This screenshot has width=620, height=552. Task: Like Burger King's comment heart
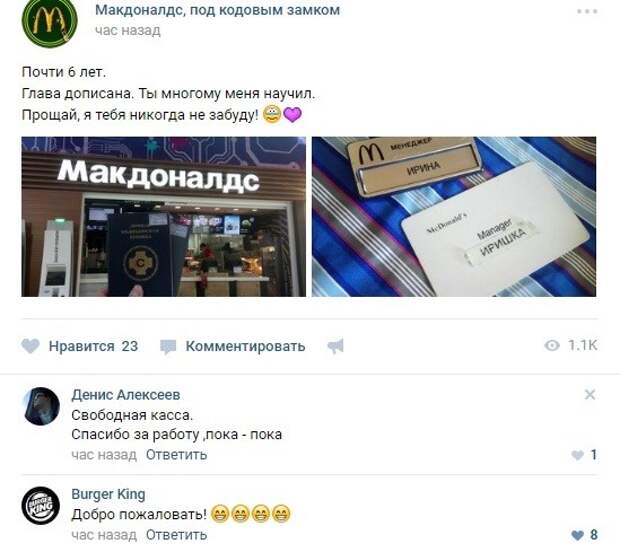[578, 535]
